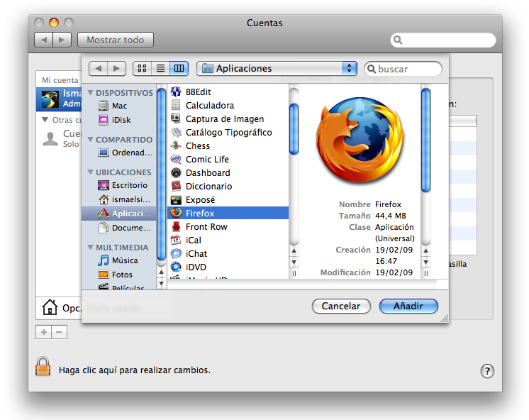The image size is (529, 420).
Task: Select the iCal calendar icon
Action: point(176,240)
